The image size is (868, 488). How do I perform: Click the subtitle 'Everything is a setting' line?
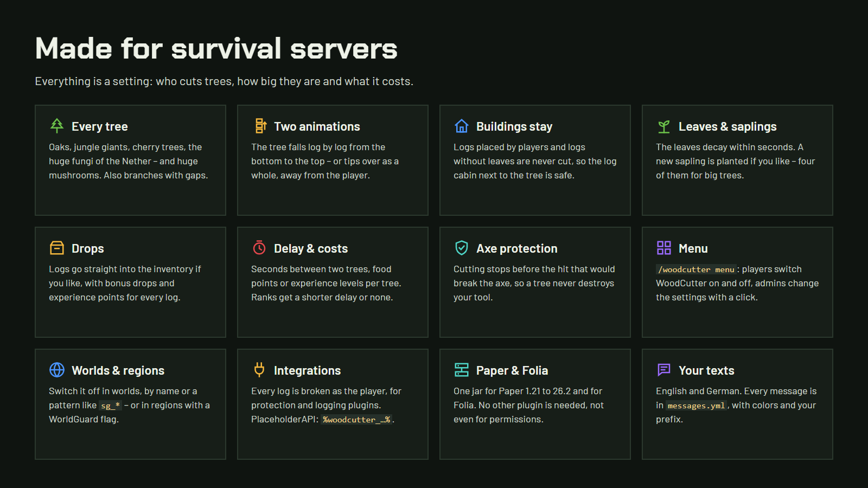coord(224,81)
